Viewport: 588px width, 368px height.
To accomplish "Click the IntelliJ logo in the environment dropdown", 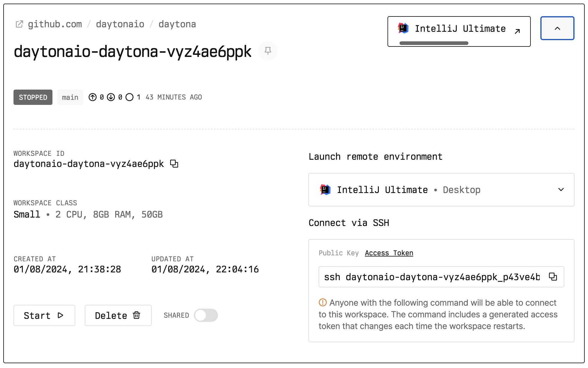I will (x=325, y=190).
